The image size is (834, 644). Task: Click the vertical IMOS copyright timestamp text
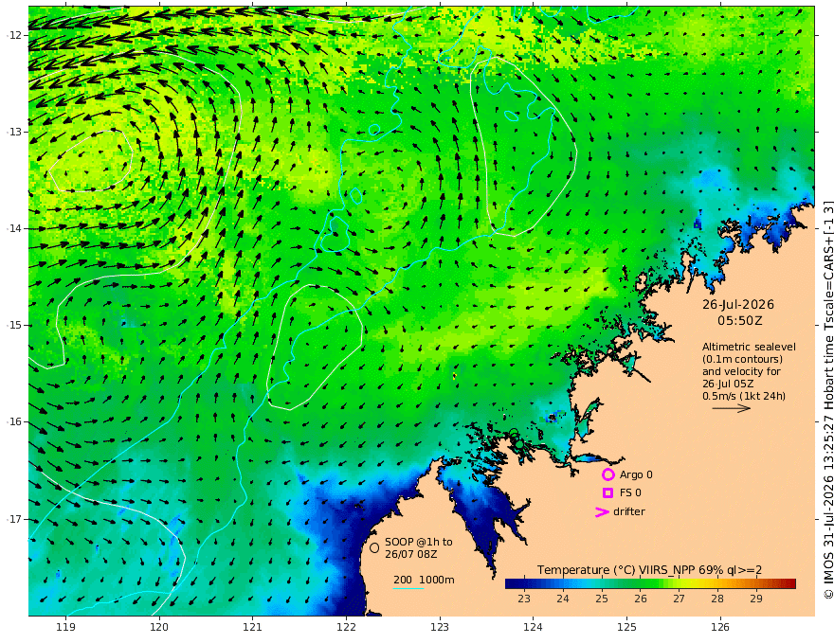(827, 400)
